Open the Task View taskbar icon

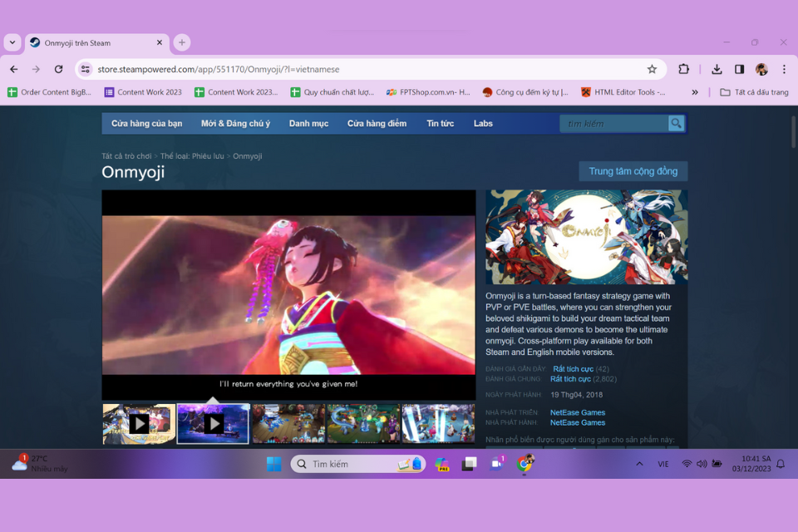pos(469,464)
